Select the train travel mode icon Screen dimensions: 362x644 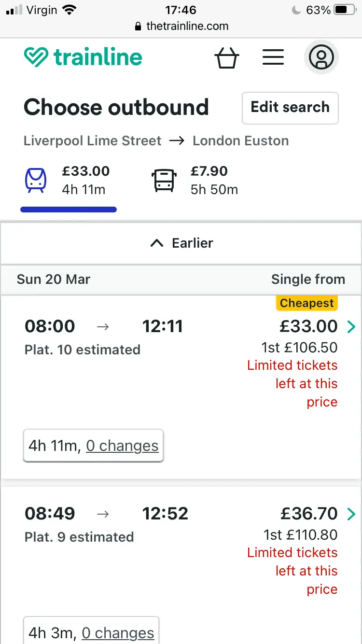(x=36, y=180)
